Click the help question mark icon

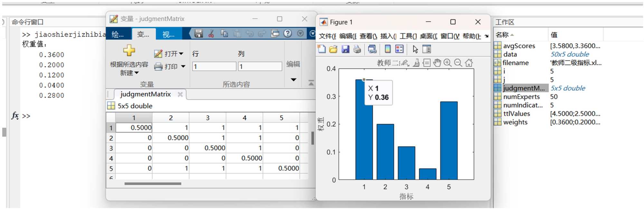[288, 33]
